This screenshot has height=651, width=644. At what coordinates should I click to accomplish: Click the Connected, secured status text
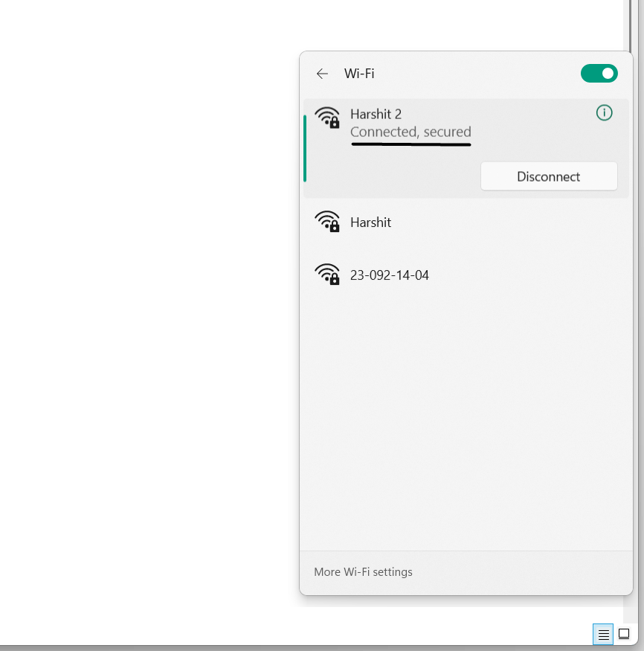pos(410,132)
